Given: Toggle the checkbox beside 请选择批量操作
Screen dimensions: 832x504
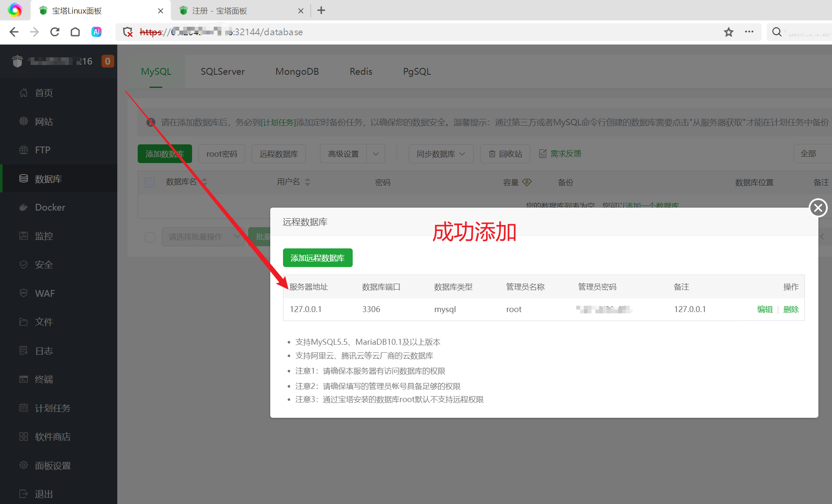Looking at the screenshot, I should point(150,237).
